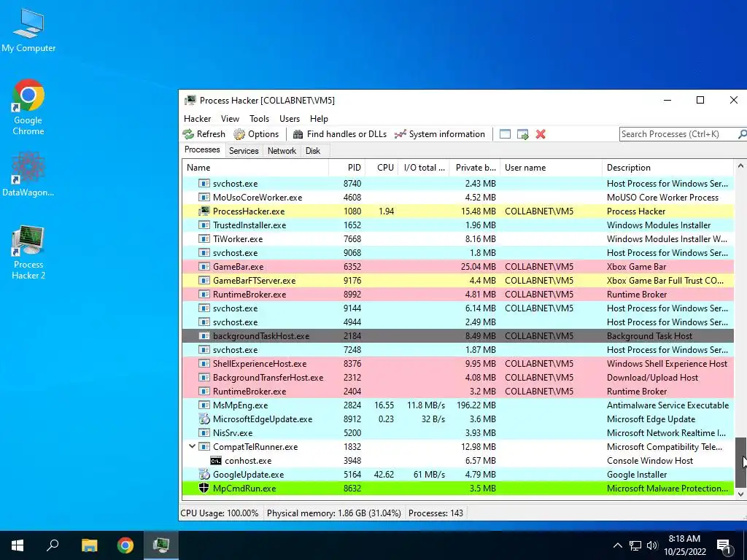
Task: Click the Physical memory status bar entry
Action: coord(333,513)
